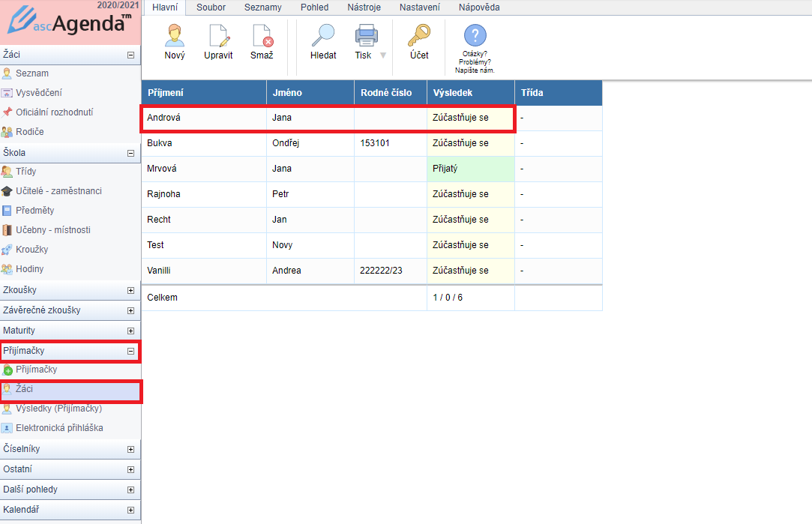
Task: Collapse the Škola section
Action: (x=130, y=153)
